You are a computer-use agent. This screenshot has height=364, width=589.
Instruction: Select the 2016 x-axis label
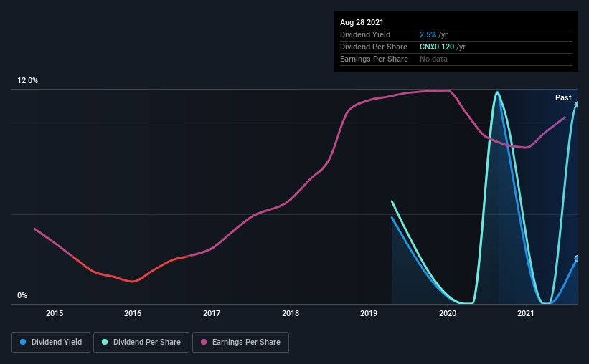133,313
